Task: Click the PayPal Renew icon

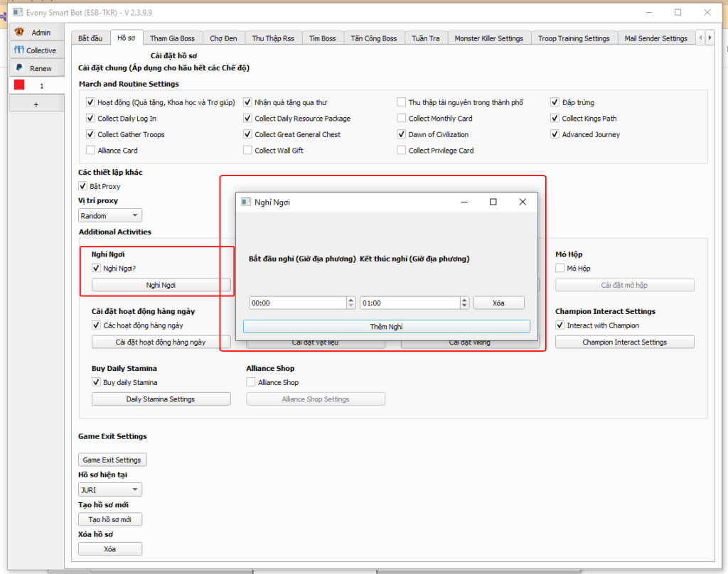Action: tap(19, 68)
